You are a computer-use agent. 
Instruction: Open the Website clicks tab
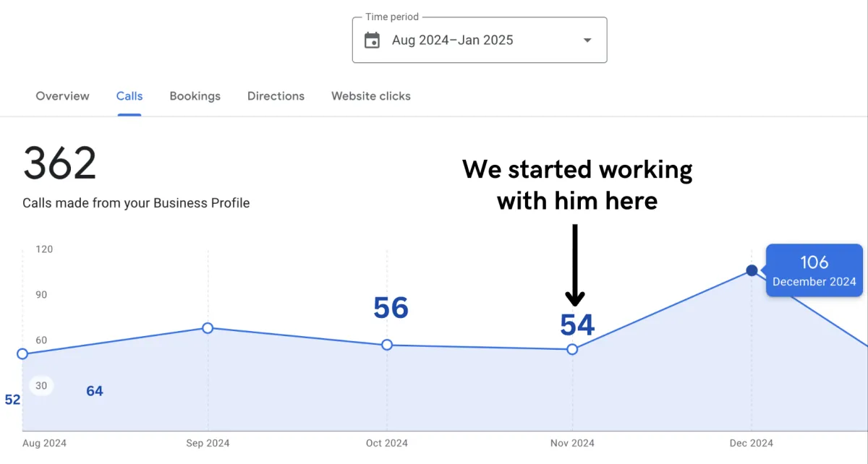coord(371,96)
